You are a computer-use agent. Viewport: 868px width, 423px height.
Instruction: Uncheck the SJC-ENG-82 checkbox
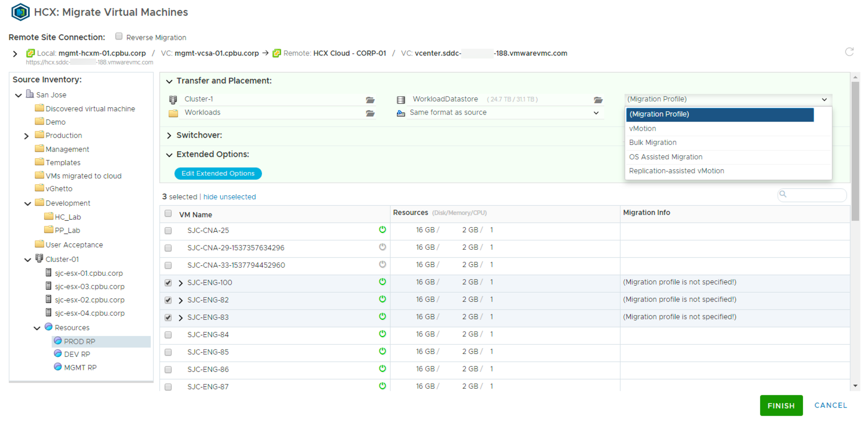pyautogui.click(x=168, y=300)
